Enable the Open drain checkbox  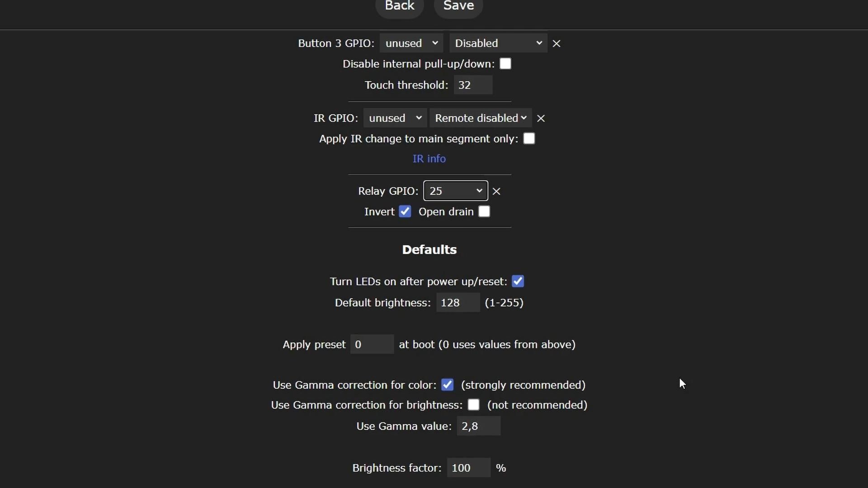tap(484, 211)
